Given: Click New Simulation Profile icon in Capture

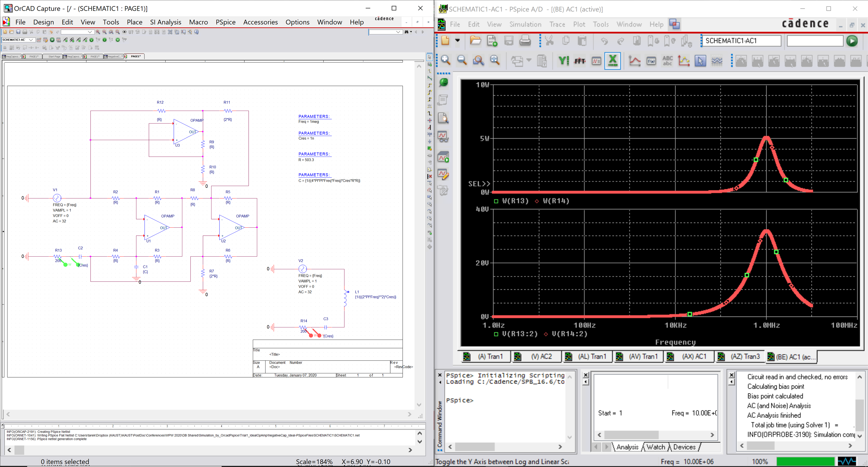Looking at the screenshot, I should 39,40.
